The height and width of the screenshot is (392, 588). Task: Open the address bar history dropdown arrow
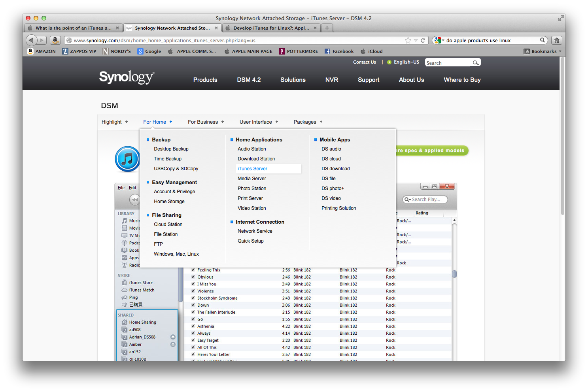click(416, 40)
